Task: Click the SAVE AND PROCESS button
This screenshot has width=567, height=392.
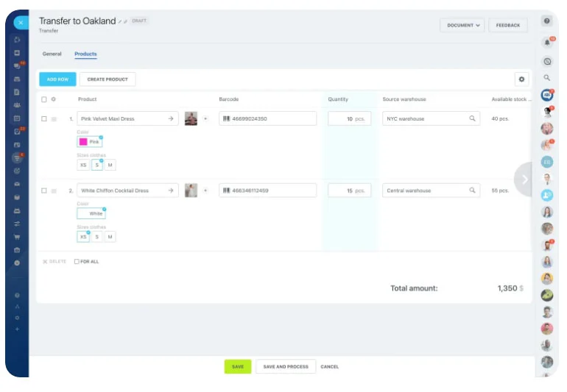Action: (286, 366)
